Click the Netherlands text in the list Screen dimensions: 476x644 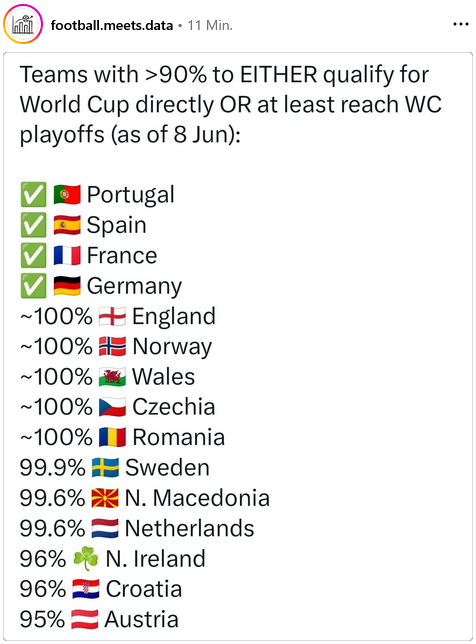click(189, 528)
